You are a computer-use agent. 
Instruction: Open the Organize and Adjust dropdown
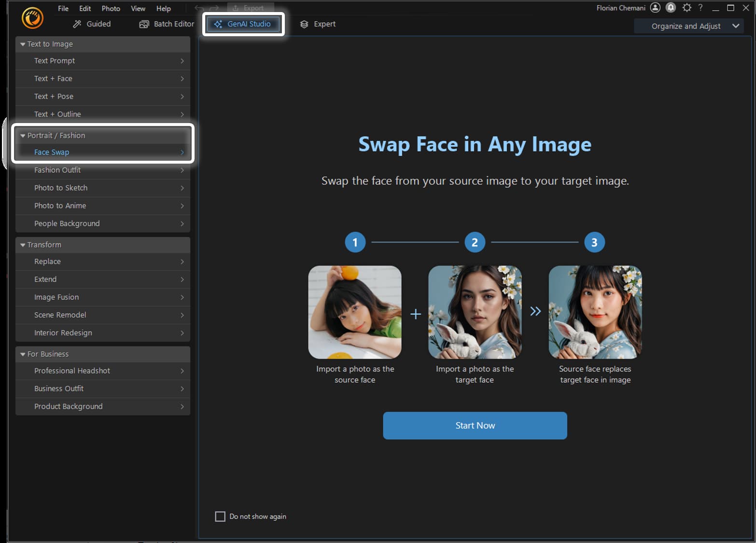tap(689, 26)
